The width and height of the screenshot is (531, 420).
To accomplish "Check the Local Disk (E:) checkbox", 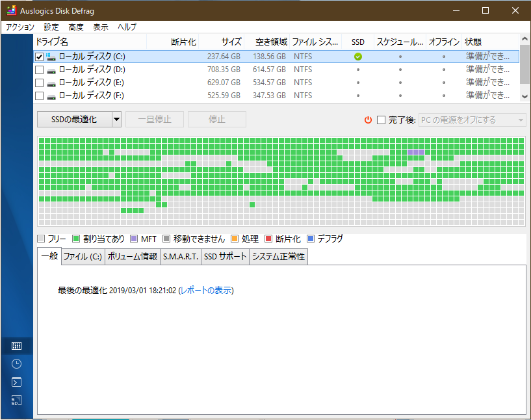I will pos(39,83).
